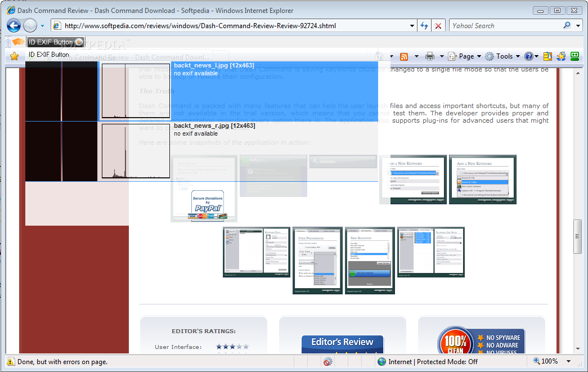Click the 100% CLEAN award badge
Viewport: 588px width, 372px height.
tap(481, 340)
